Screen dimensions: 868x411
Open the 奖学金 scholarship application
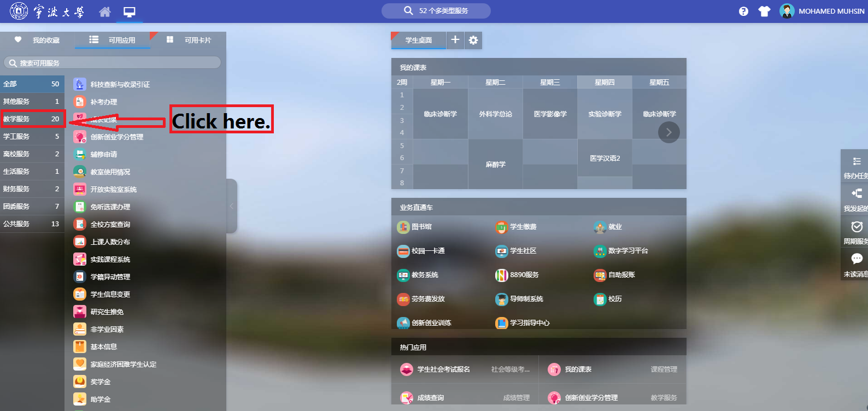100,381
